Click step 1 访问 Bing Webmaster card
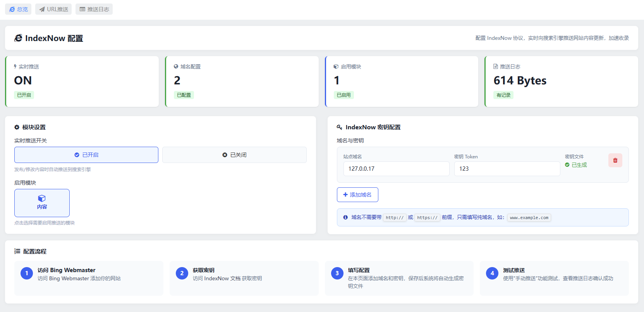Screen dimensions: 644x312 point(89,278)
